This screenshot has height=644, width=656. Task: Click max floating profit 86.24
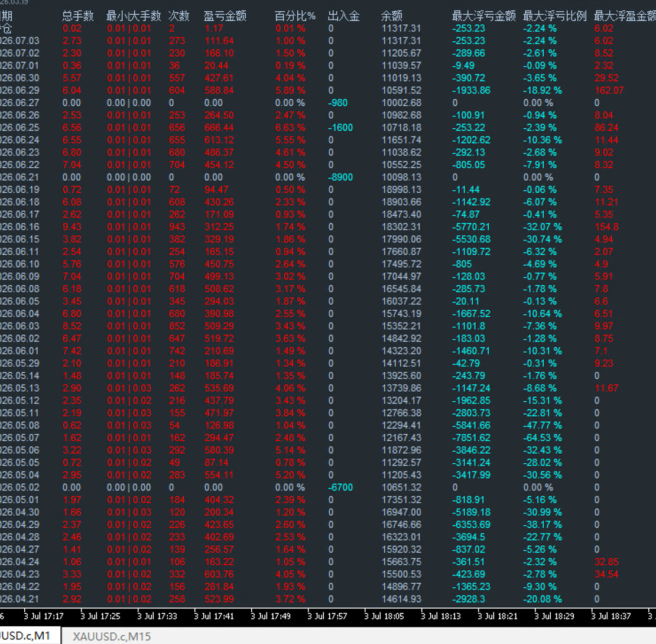tap(606, 128)
